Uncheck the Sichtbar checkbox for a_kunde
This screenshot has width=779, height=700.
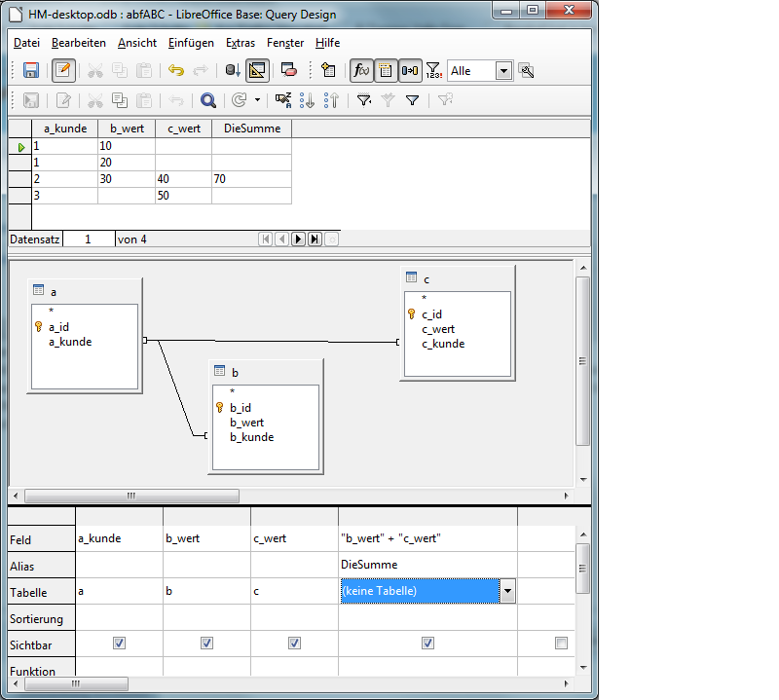click(119, 644)
